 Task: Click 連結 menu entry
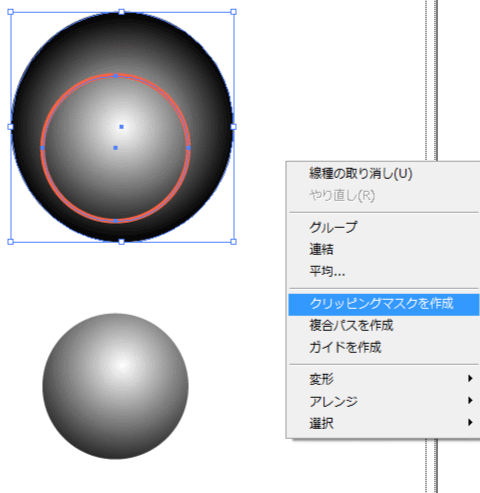[x=383, y=249]
